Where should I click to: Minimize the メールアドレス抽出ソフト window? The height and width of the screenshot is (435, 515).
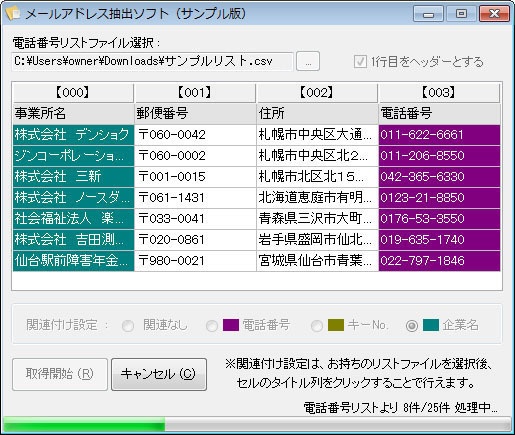[x=428, y=14]
